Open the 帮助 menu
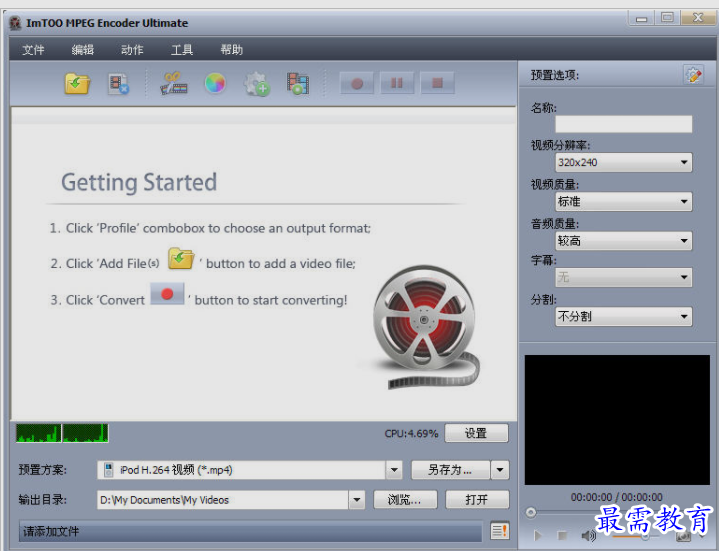This screenshot has width=719, height=551. pyautogui.click(x=231, y=50)
